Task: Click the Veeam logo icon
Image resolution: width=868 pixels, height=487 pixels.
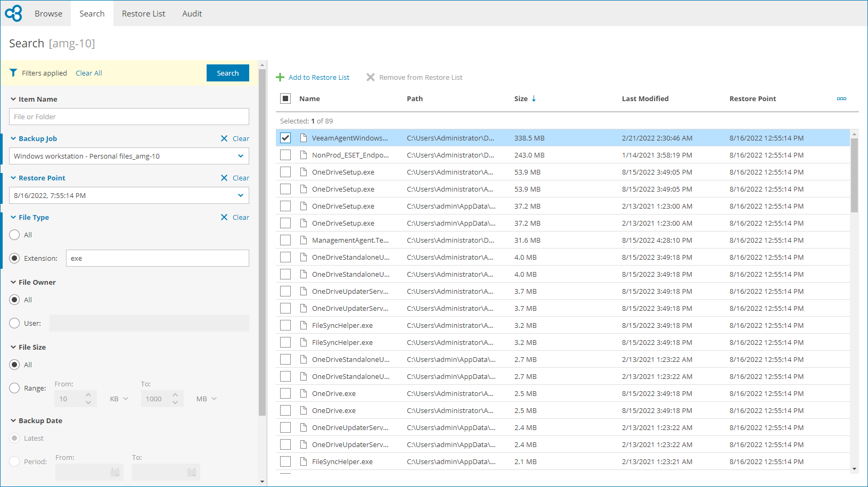Action: coord(13,13)
